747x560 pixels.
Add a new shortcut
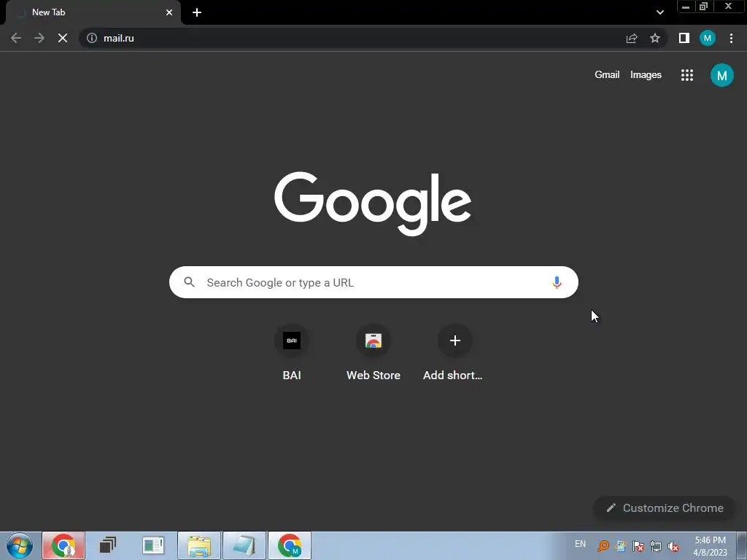[454, 353]
